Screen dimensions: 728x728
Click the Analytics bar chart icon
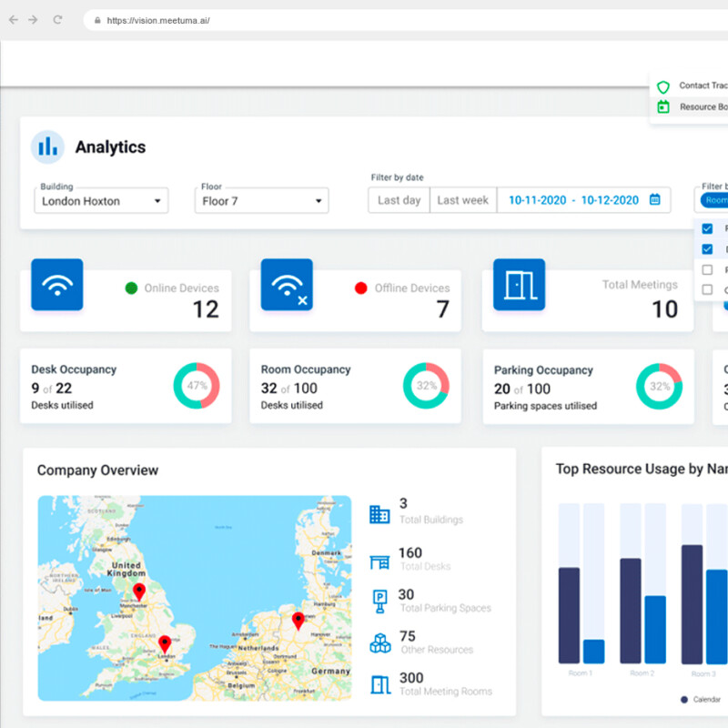47,147
